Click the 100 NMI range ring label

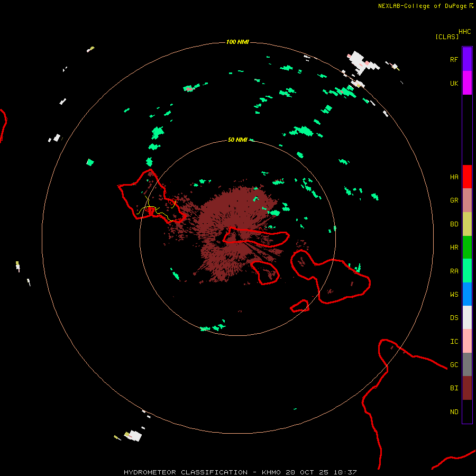pos(237,42)
